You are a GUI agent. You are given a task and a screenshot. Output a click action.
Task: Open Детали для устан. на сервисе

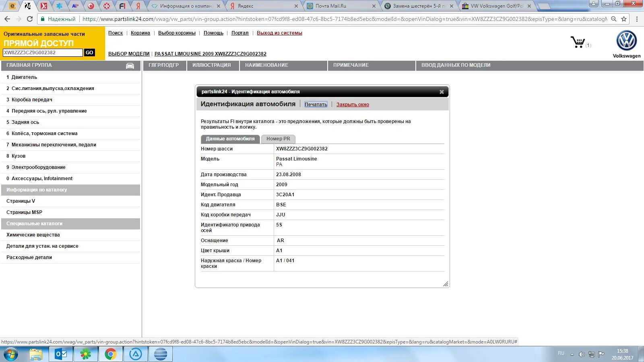(x=71, y=246)
